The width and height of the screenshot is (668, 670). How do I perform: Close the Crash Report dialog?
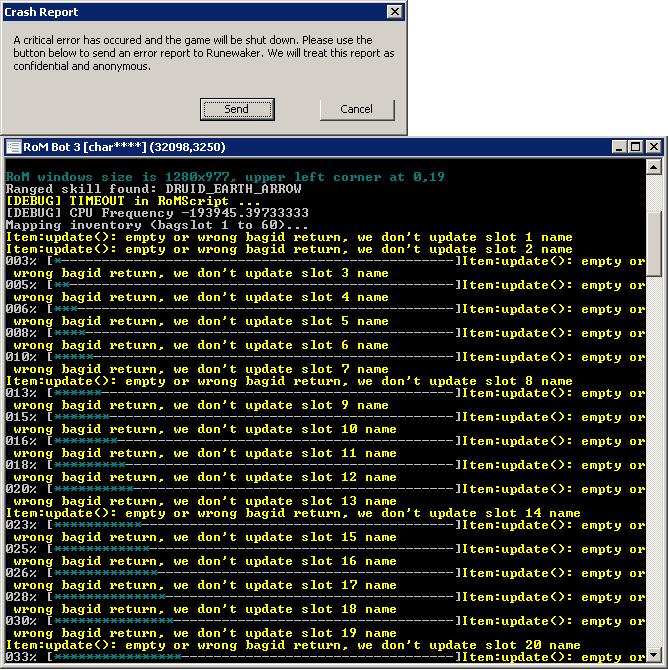394,12
